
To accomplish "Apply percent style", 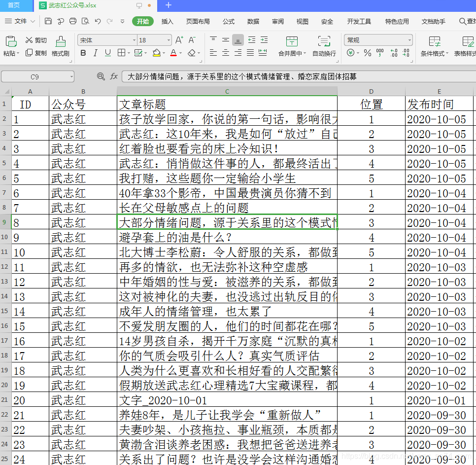I will click(368, 53).
